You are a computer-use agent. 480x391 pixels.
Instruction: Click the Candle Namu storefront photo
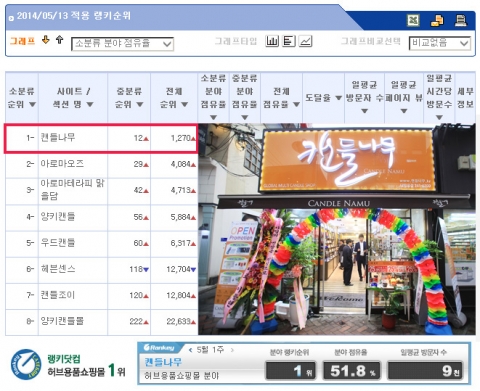pyautogui.click(x=337, y=229)
